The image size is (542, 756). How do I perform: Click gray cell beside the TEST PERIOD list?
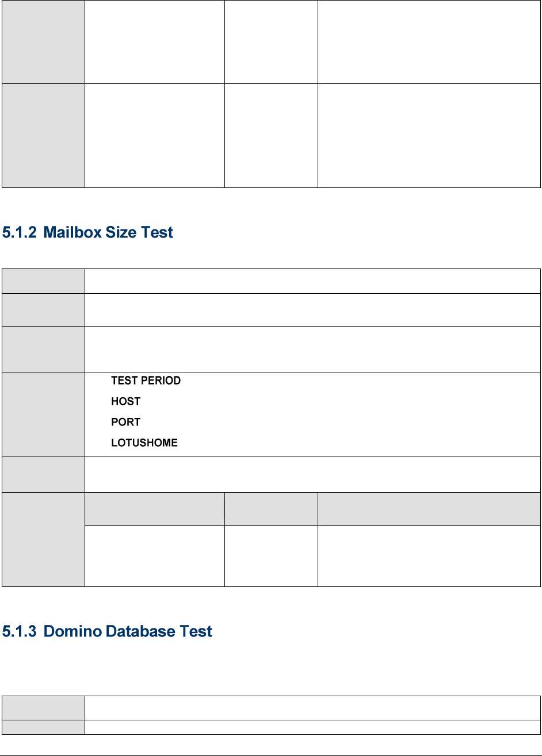click(43, 414)
